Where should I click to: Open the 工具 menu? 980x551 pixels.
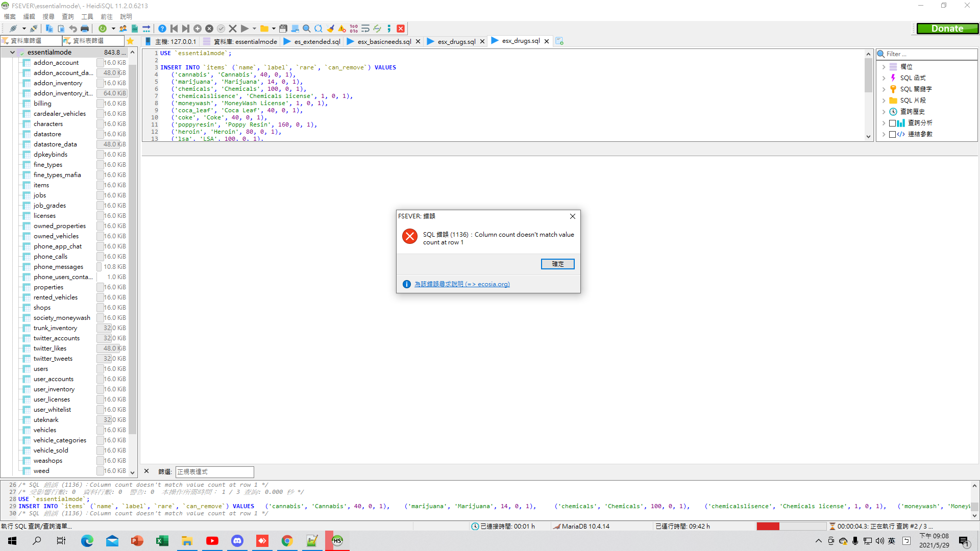pos(87,17)
